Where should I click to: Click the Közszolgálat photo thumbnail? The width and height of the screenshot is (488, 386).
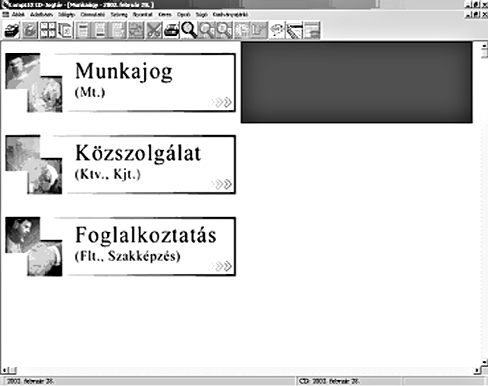(x=34, y=165)
